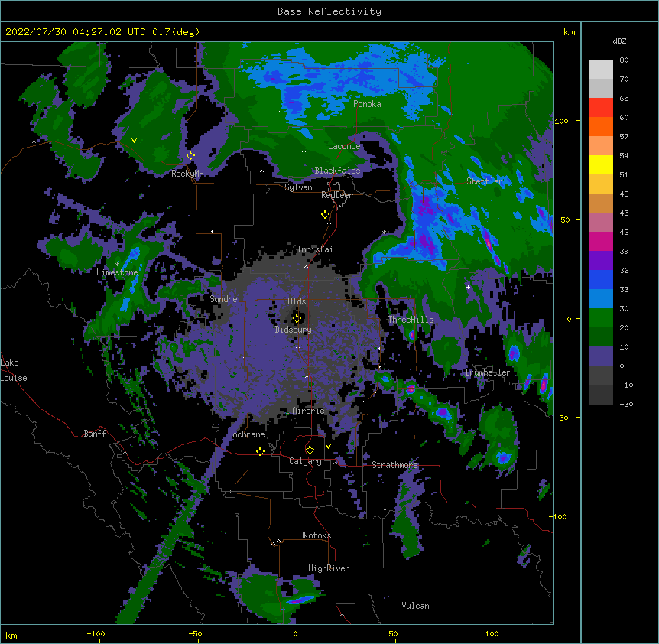Click the Didsbury label
The width and height of the screenshot is (659, 644).
click(x=294, y=330)
